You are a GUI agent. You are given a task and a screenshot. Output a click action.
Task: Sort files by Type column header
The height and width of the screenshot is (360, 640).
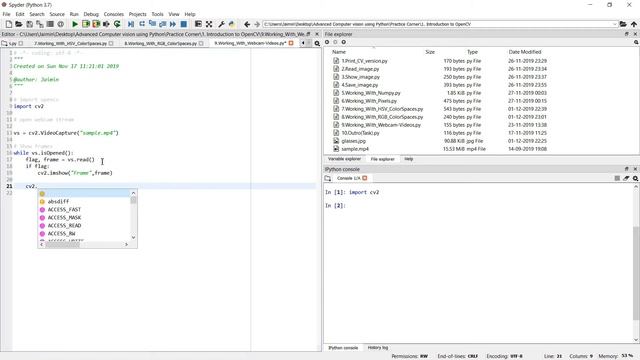tap(472, 52)
